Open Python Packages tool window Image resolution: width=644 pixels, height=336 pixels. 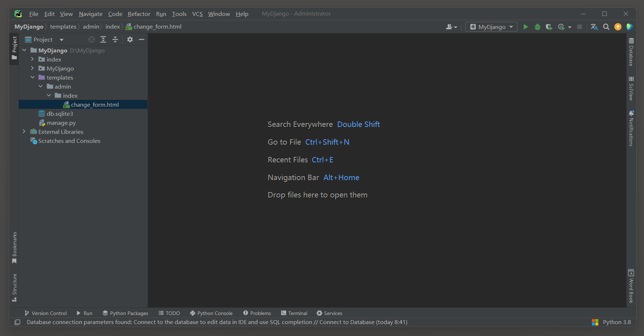point(125,313)
